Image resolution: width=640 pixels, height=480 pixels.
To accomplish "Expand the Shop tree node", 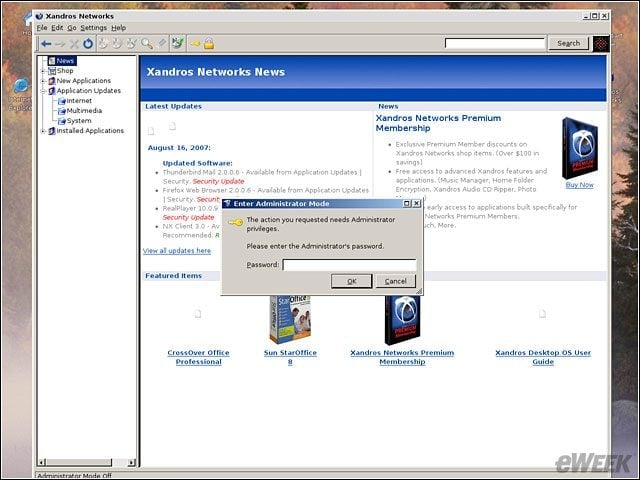I will coord(43,71).
